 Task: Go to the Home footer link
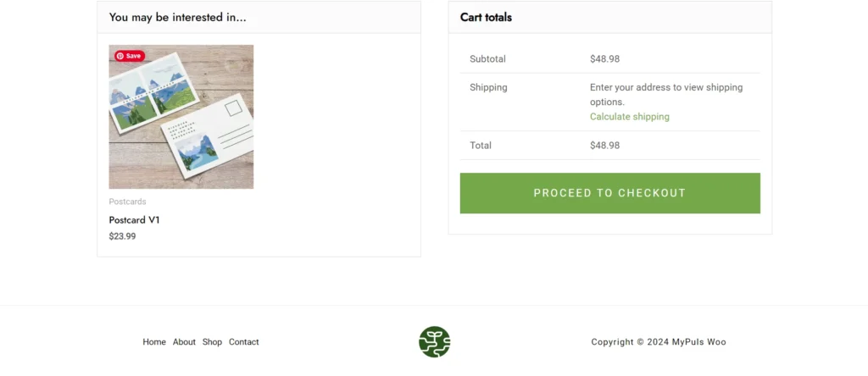click(154, 342)
